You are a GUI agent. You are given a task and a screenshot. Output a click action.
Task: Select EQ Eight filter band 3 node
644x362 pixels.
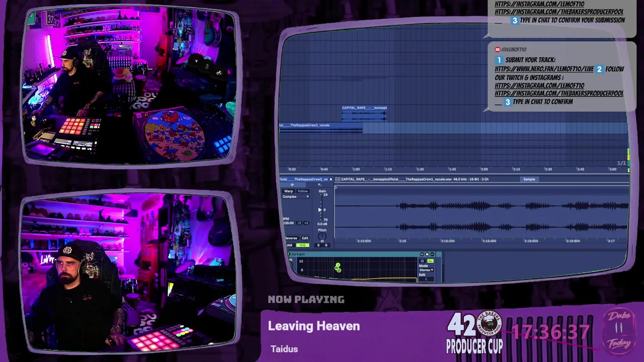coord(338,264)
